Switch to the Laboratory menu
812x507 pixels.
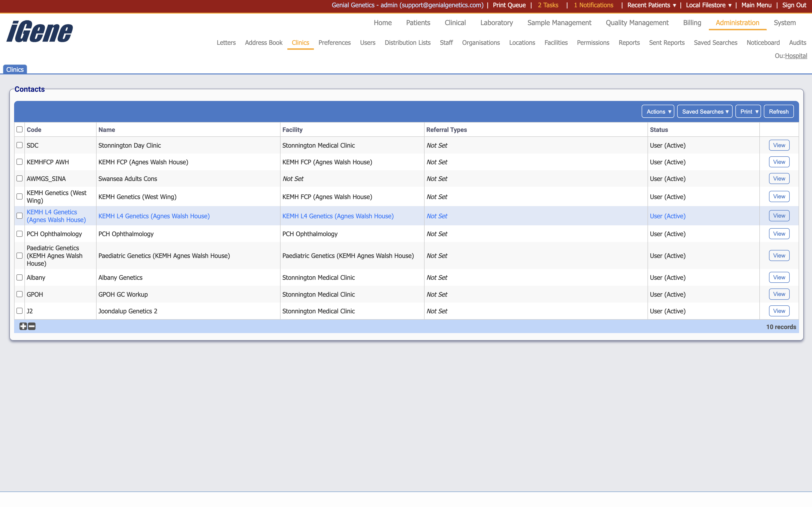tap(496, 23)
